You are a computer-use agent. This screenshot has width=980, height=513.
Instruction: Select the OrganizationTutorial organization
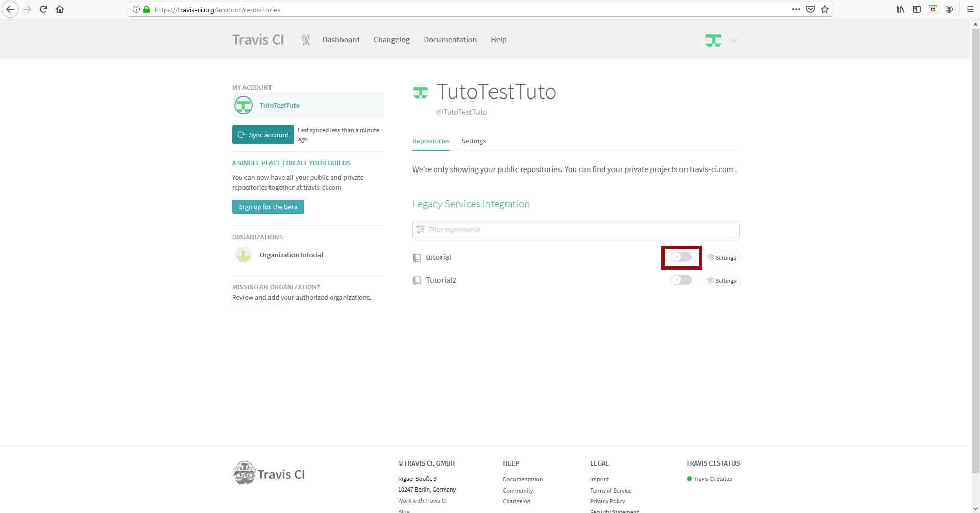click(291, 255)
